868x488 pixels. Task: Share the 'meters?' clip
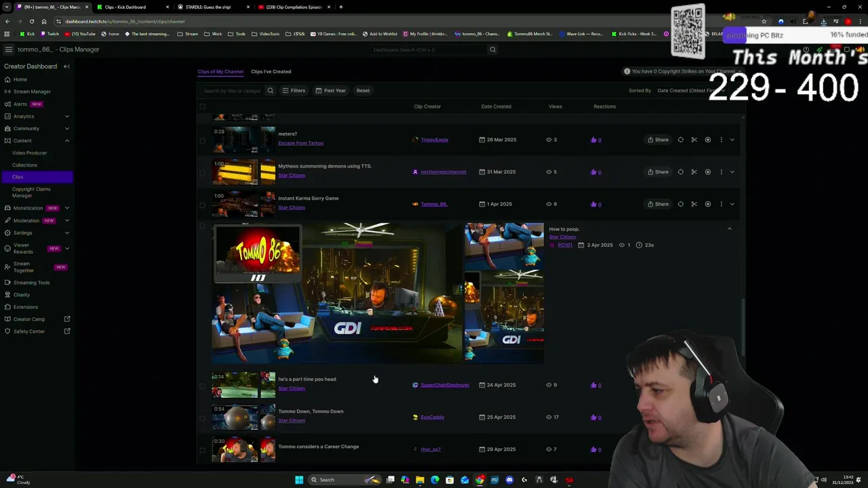tap(658, 140)
